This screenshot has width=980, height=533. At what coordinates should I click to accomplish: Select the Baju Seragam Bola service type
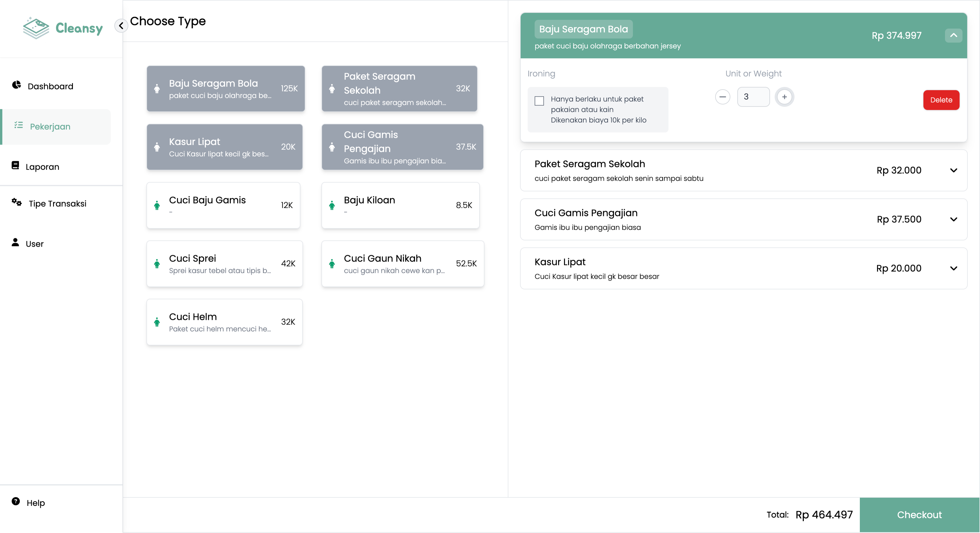click(225, 88)
